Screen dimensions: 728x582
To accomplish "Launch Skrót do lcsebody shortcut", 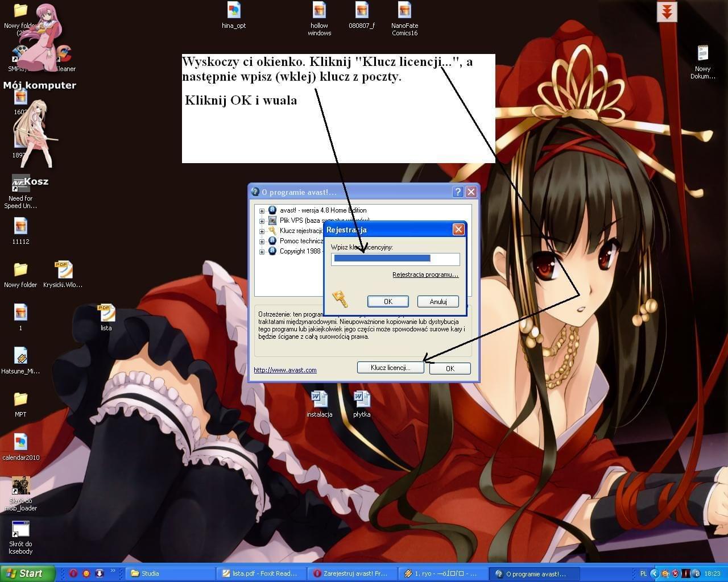I will [20, 537].
